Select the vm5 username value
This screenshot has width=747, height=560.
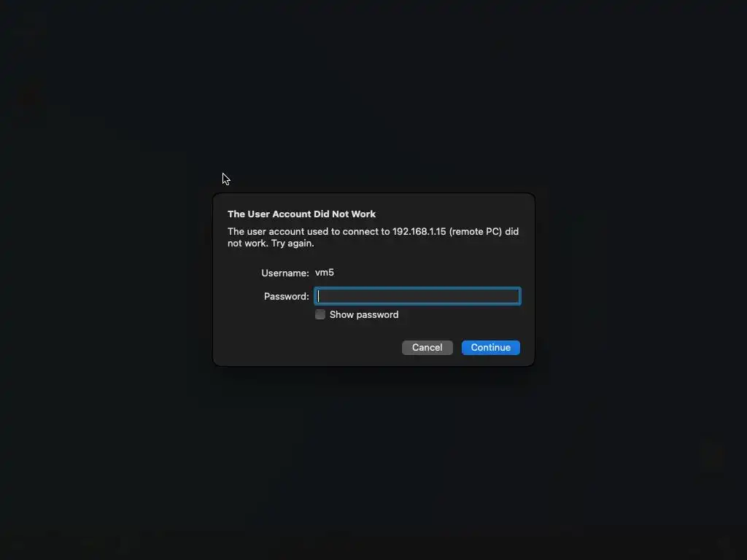325,273
